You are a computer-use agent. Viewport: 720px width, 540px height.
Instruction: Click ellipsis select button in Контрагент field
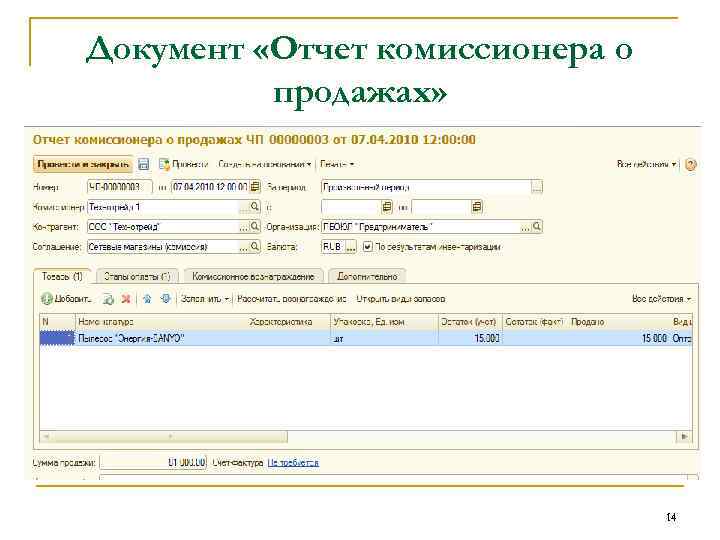[244, 227]
